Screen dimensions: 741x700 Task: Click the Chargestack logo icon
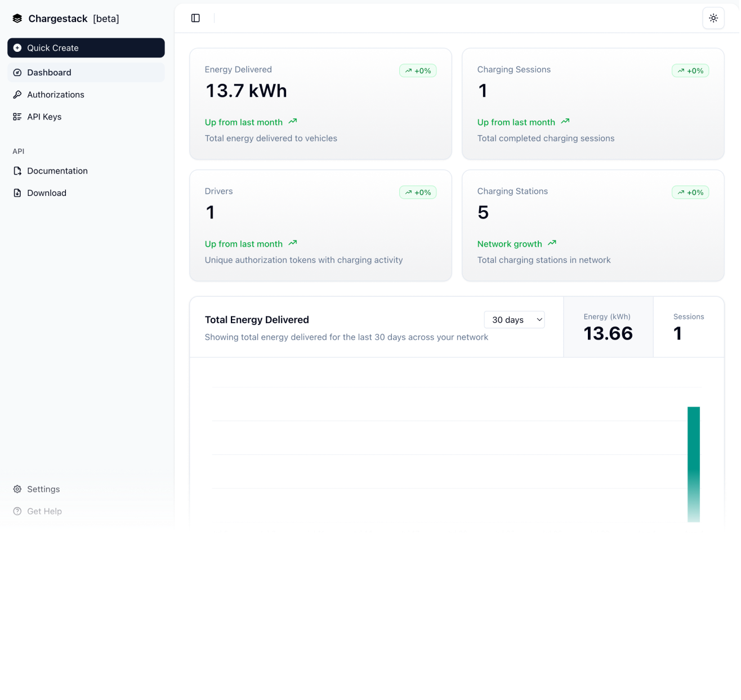click(17, 19)
